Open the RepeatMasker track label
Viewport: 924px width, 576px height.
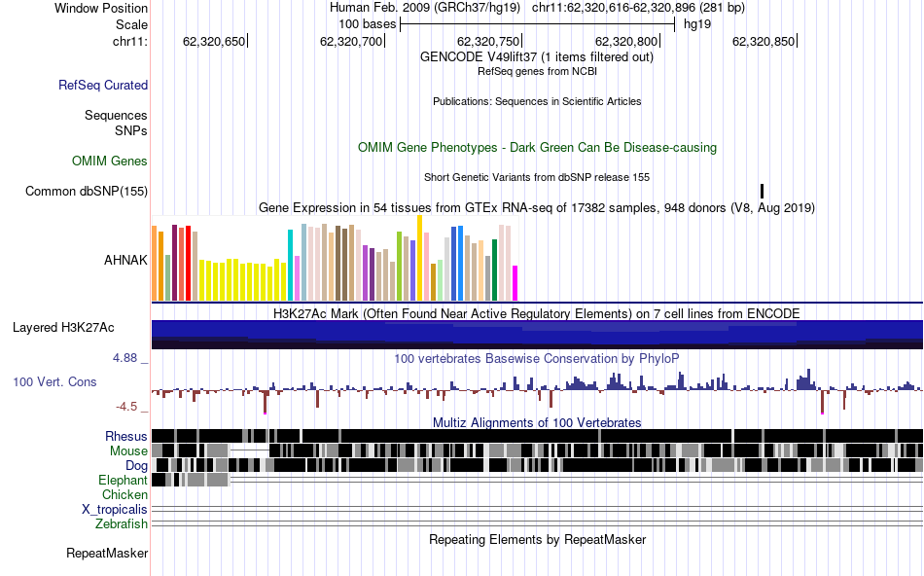pyautogui.click(x=107, y=553)
